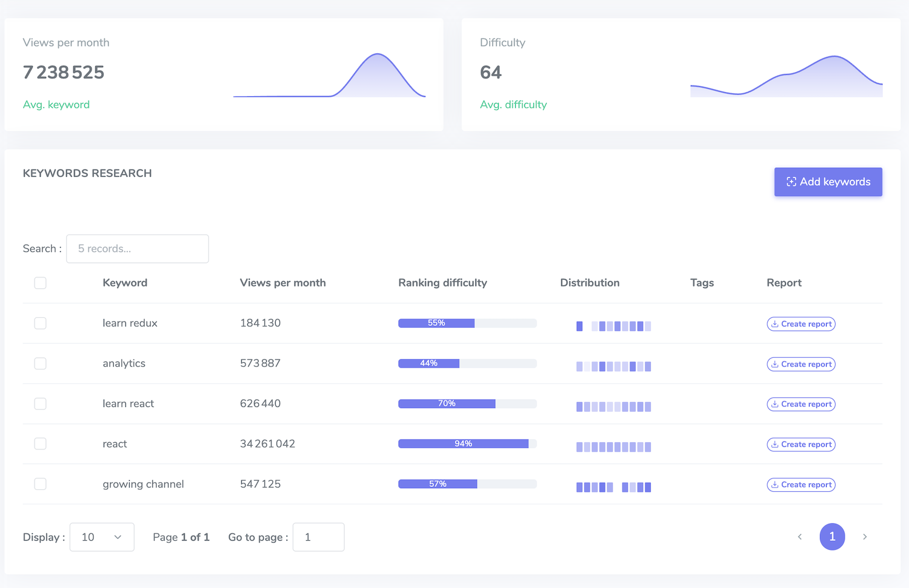Image resolution: width=909 pixels, height=588 pixels.
Task: Click the react distribution chart
Action: click(613, 447)
